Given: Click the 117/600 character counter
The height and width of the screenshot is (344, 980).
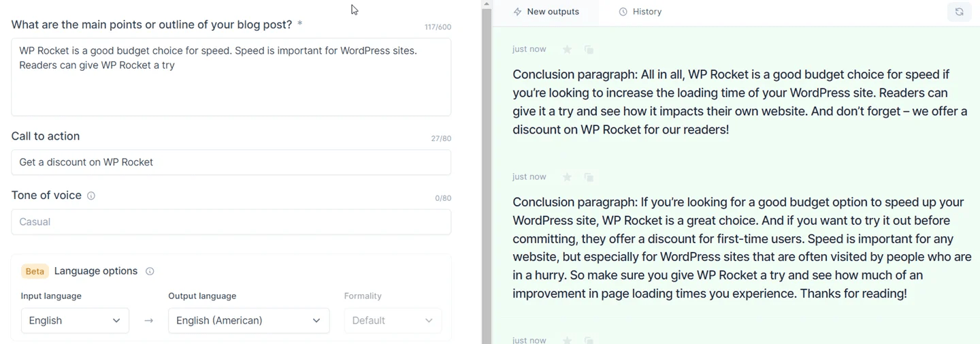Looking at the screenshot, I should pyautogui.click(x=438, y=27).
